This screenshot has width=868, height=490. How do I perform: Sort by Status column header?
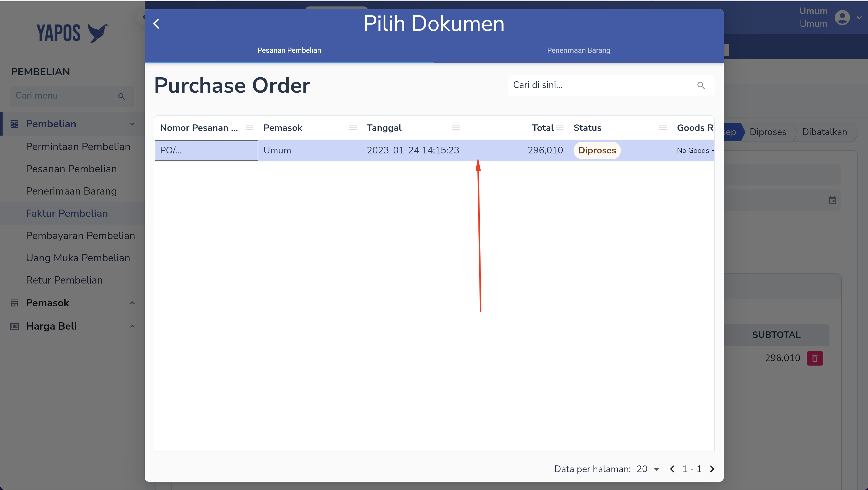[587, 128]
